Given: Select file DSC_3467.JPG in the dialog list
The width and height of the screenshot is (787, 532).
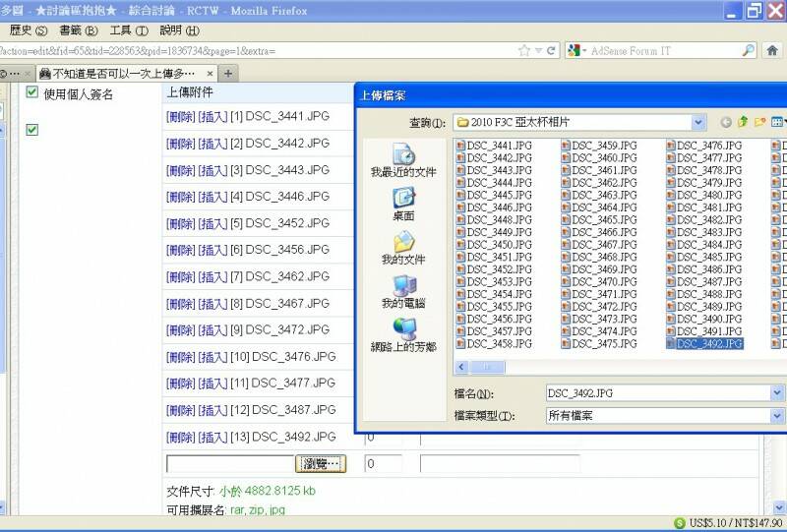Looking at the screenshot, I should coord(599,245).
